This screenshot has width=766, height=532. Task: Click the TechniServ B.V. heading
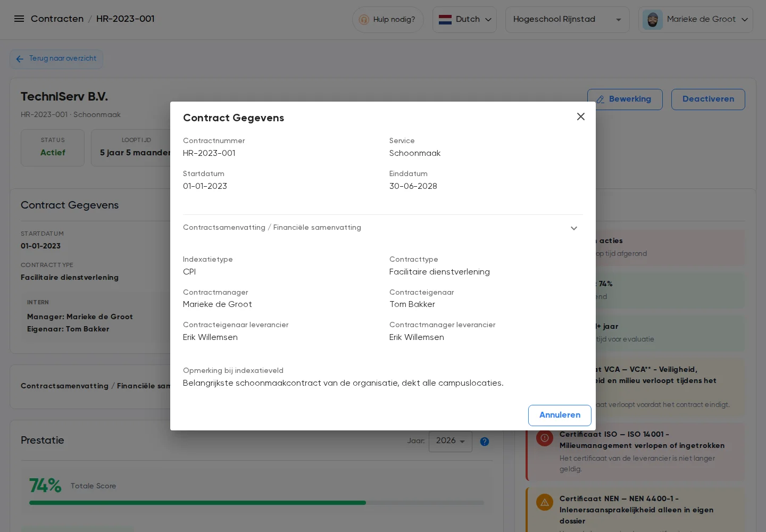(64, 97)
